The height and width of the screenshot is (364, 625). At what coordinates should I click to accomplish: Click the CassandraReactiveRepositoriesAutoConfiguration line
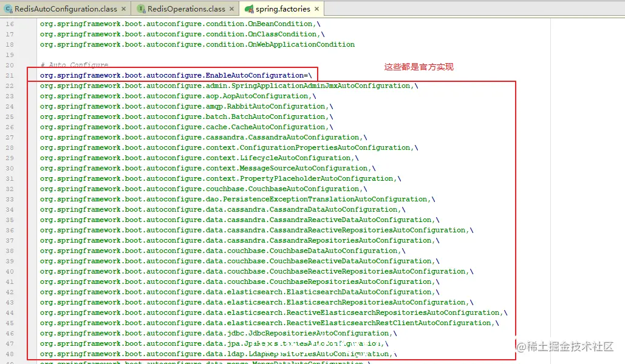[257, 231]
